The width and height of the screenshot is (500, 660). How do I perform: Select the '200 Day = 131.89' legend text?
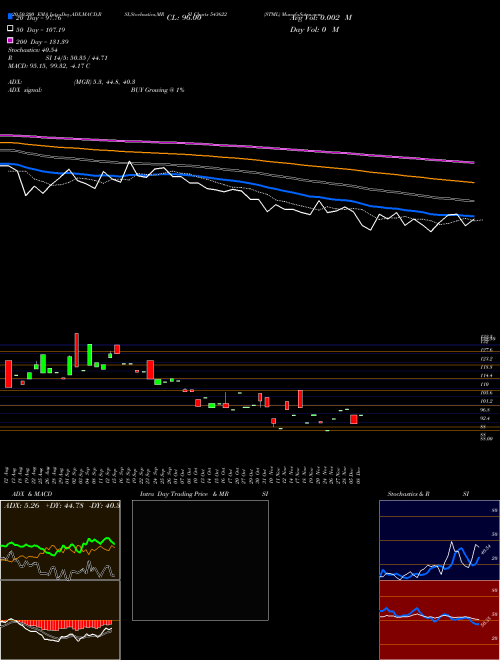click(42, 42)
